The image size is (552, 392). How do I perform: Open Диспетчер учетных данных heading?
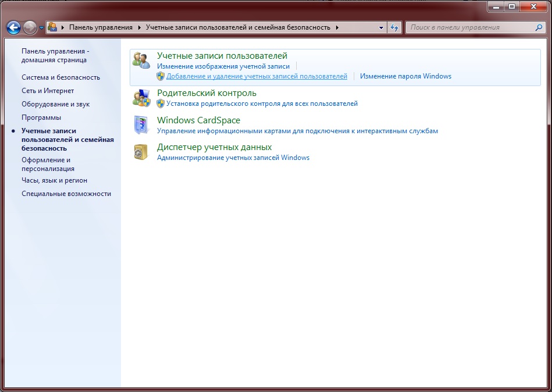click(215, 147)
